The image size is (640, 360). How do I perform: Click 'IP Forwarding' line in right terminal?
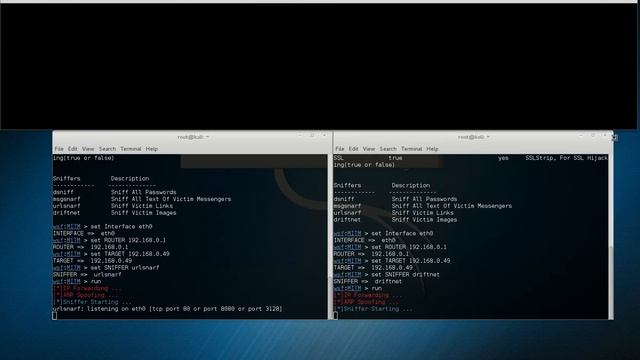point(368,295)
